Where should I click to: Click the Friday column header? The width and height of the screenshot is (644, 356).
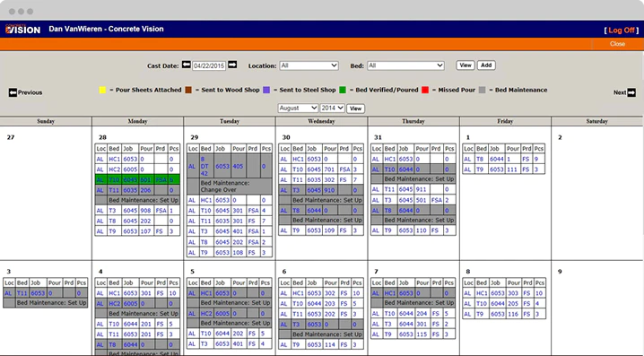tap(505, 121)
